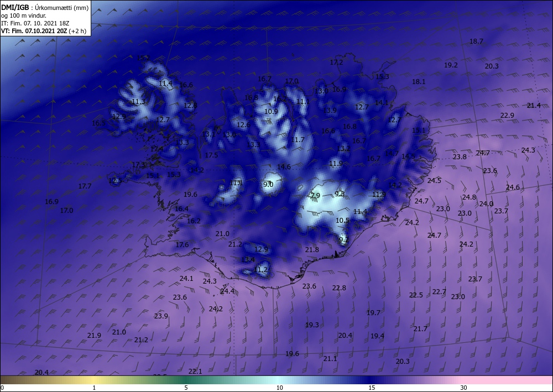553x392 pixels.
Task: Click the 'og 100 m vindur.' legend line
Action: pos(24,15)
